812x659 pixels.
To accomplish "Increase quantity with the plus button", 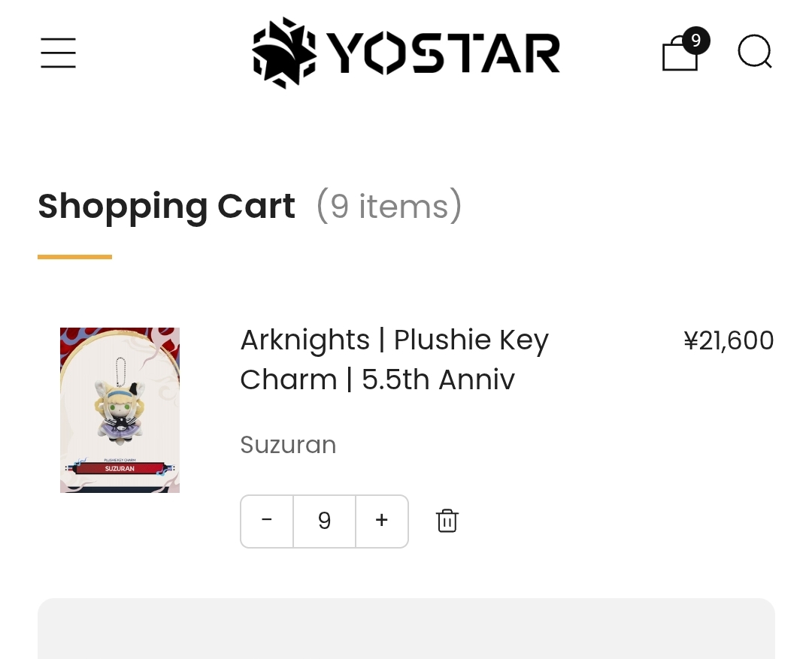I will pos(382,521).
